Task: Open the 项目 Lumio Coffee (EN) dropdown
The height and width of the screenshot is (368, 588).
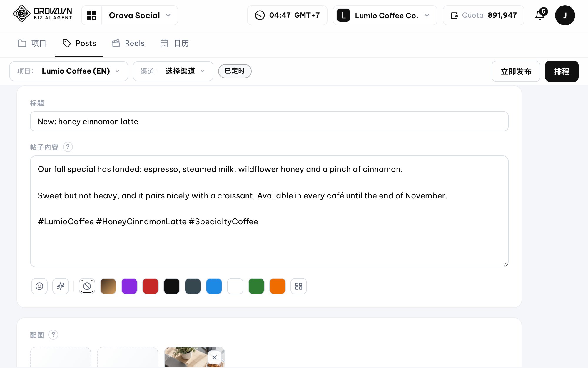Action: click(69, 71)
